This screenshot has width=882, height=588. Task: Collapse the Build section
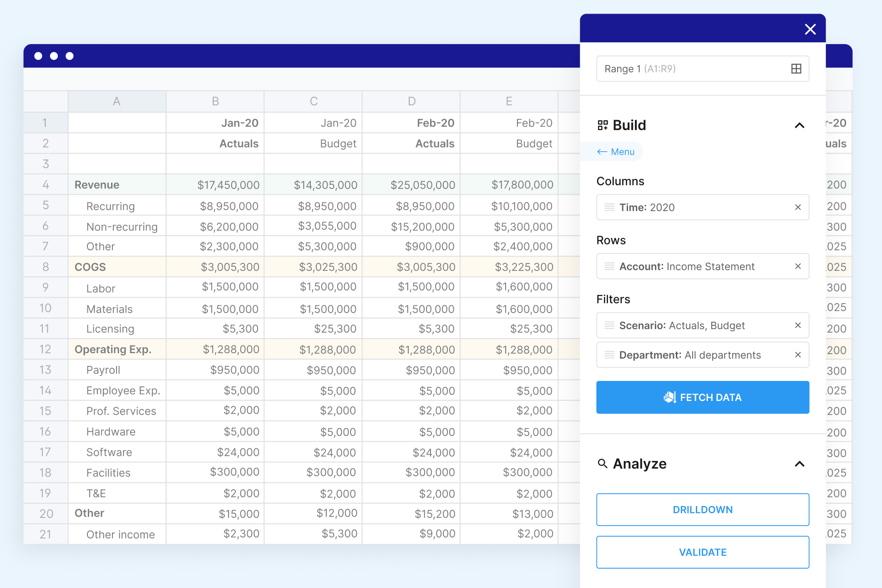coord(800,125)
